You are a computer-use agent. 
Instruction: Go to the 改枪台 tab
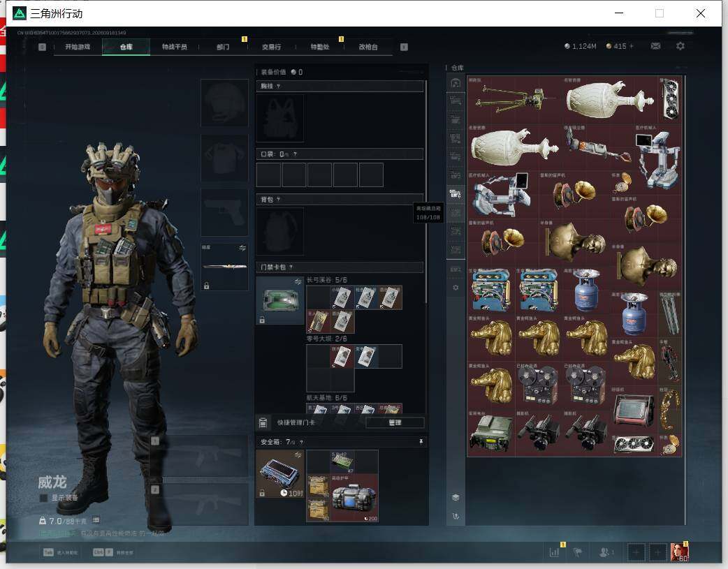[368, 47]
